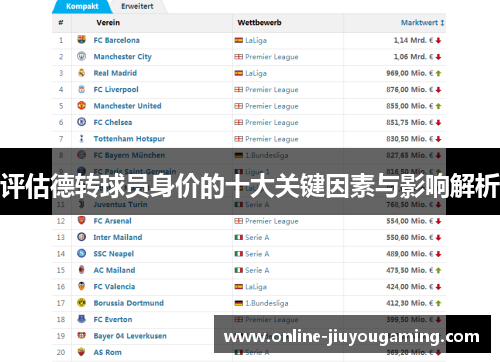Click the FC Chelsea club crest

(x=81, y=122)
